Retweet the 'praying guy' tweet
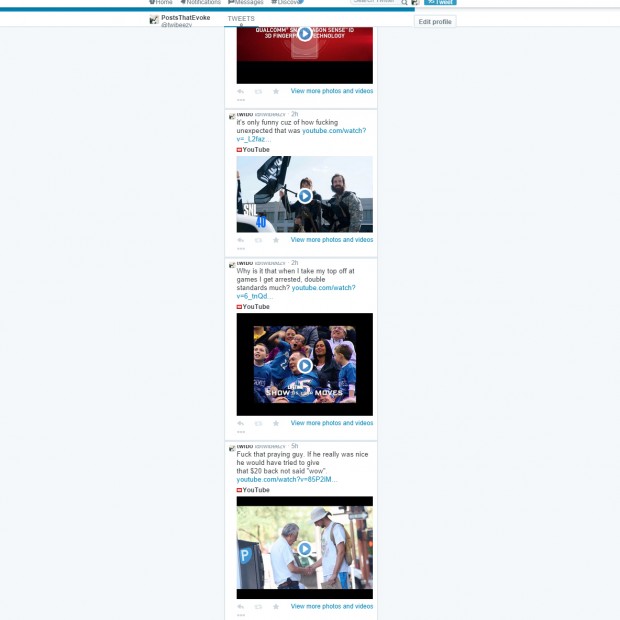The width and height of the screenshot is (620, 620). [258, 607]
